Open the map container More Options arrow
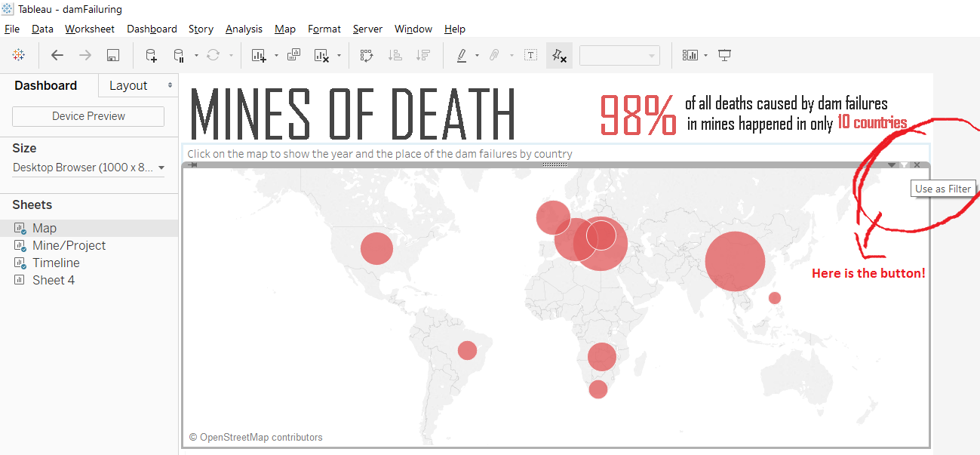980x455 pixels. pos(892,164)
